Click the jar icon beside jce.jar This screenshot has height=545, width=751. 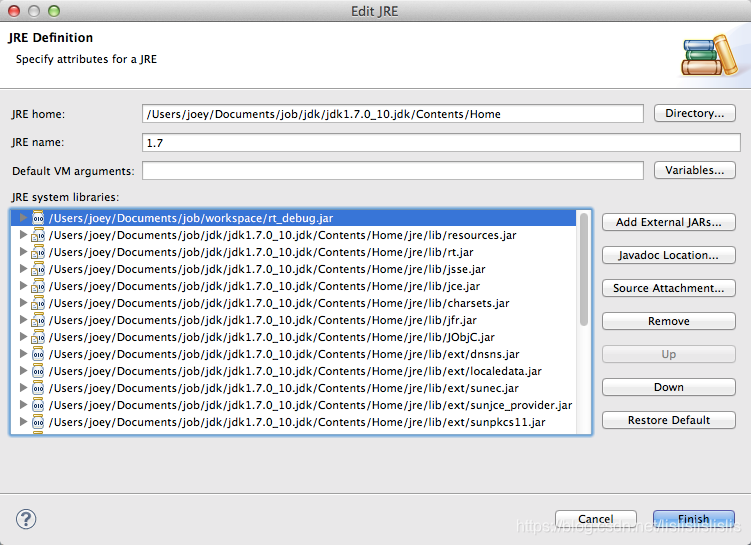tap(38, 286)
